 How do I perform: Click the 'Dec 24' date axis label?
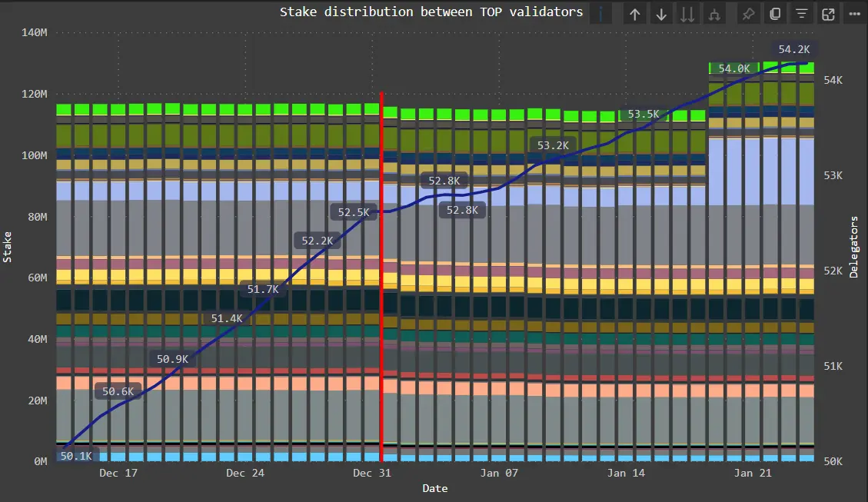coord(245,474)
